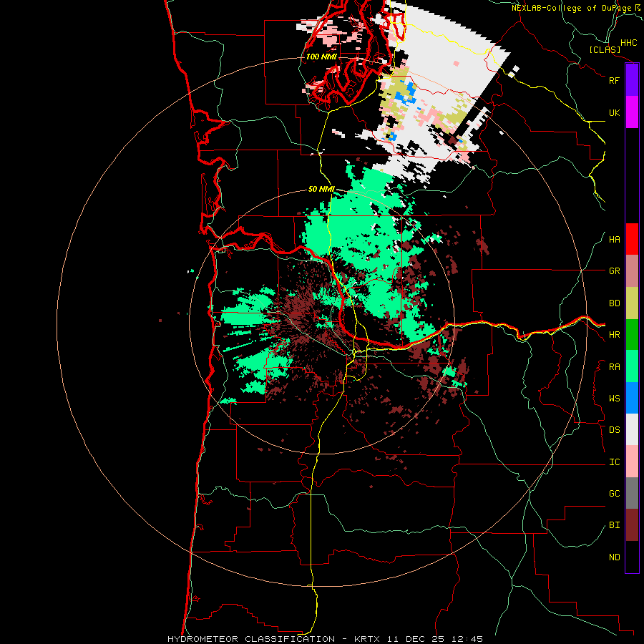Click the HA legend label
This screenshot has width=644, height=644.
pyautogui.click(x=615, y=240)
